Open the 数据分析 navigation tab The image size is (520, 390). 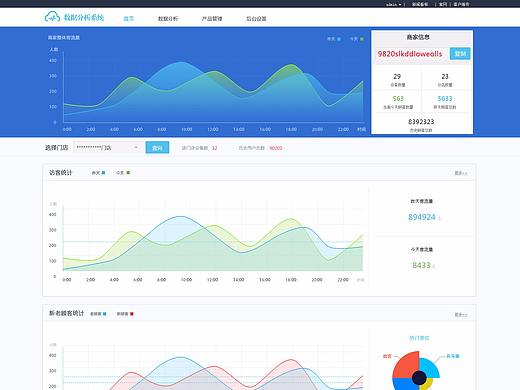coord(168,19)
